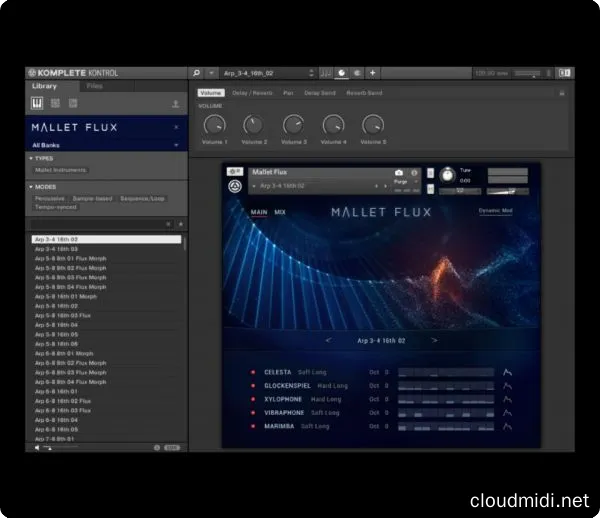Open the MIX page in Mallet Flux

(280, 212)
